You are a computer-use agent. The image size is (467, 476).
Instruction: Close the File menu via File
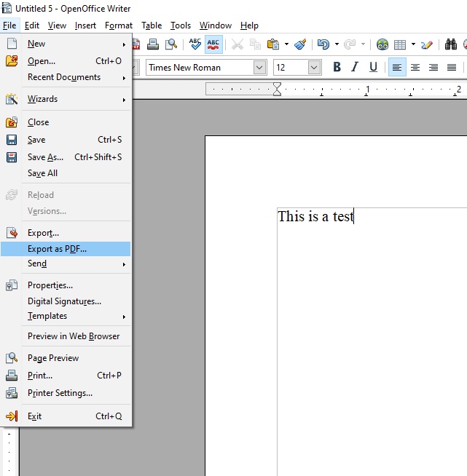click(9, 25)
